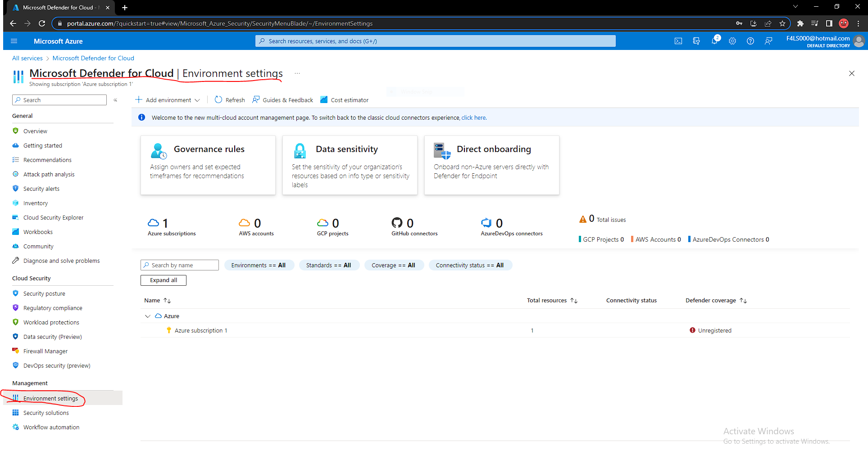Open Regulatory compliance
Image resolution: width=868 pixels, height=468 pixels.
[x=53, y=308]
